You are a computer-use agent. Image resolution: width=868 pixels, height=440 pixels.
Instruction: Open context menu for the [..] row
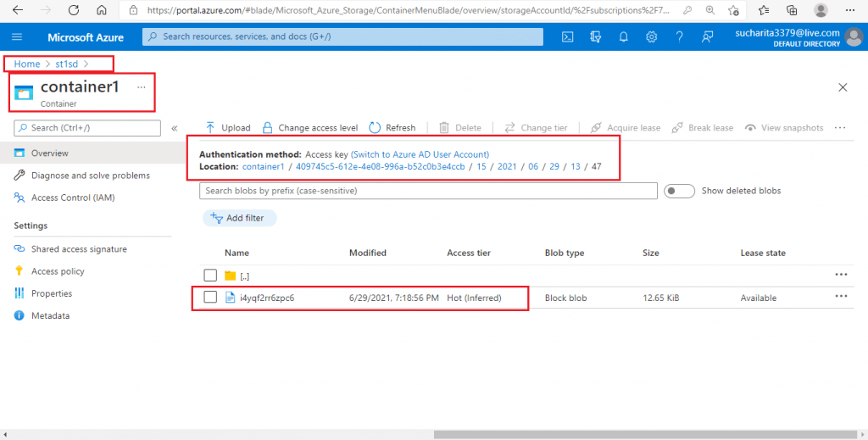click(841, 275)
